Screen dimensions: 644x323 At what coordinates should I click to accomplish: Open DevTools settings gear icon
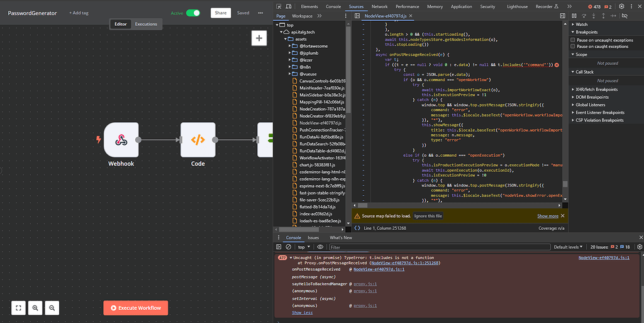click(621, 6)
